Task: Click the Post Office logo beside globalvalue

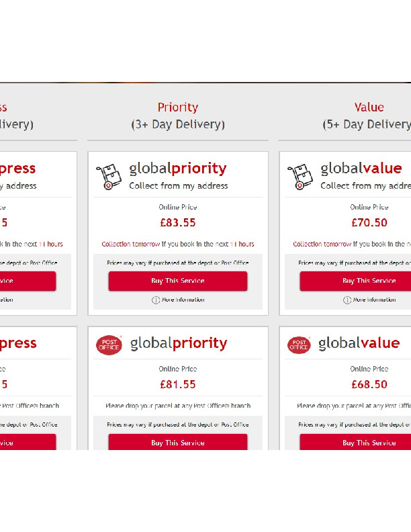Action: pos(299,345)
